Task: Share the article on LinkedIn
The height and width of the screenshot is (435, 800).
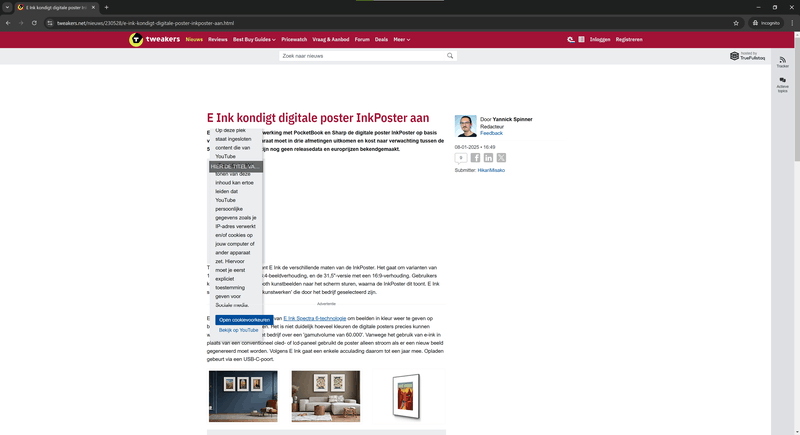Action: (x=488, y=158)
